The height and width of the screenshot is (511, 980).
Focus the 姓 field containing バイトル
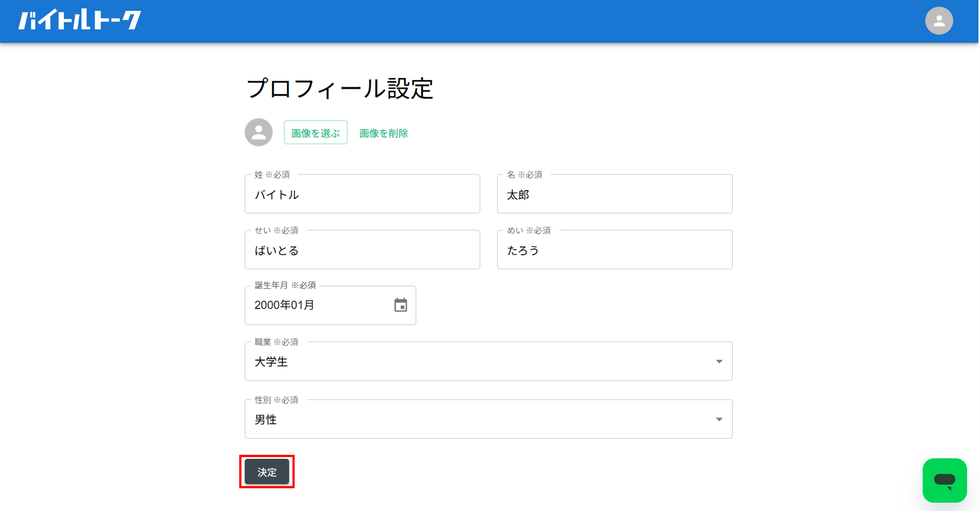pyautogui.click(x=362, y=194)
